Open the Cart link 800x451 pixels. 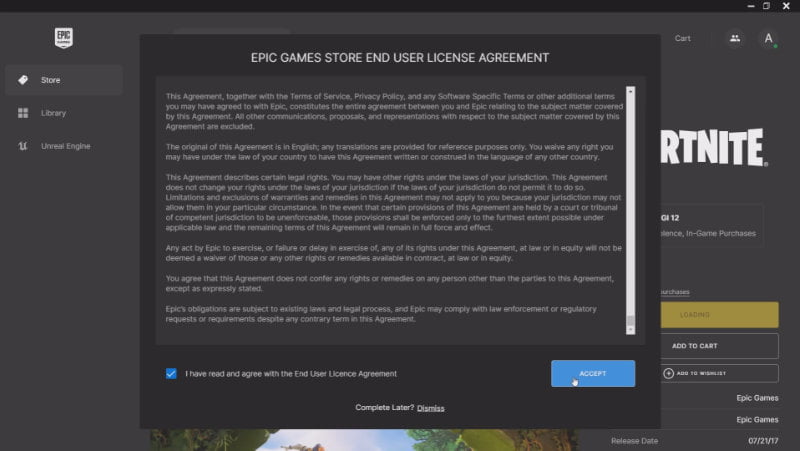click(x=682, y=38)
